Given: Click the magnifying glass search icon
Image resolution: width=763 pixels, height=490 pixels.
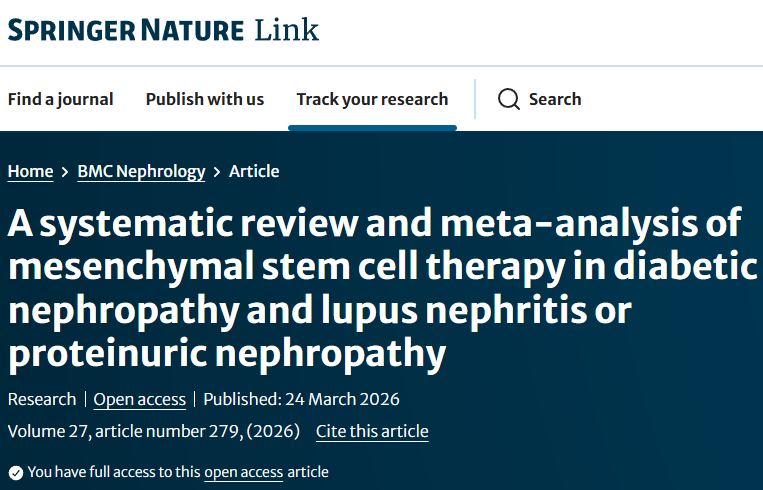Looking at the screenshot, I should pos(509,99).
